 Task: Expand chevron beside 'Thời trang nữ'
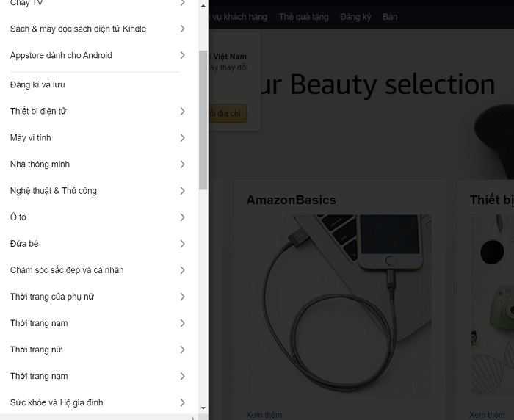[x=183, y=350]
